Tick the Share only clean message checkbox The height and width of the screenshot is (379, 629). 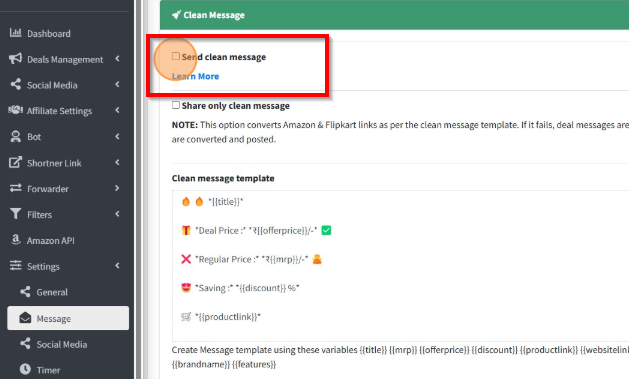coord(176,105)
